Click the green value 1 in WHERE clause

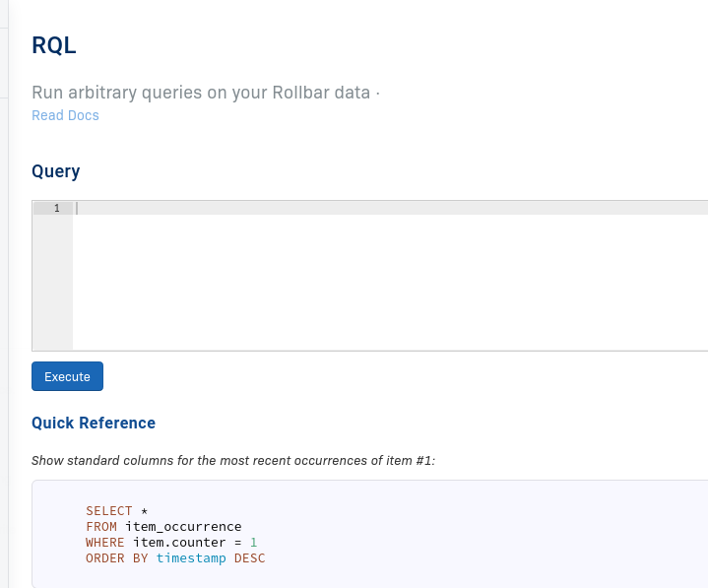click(253, 543)
